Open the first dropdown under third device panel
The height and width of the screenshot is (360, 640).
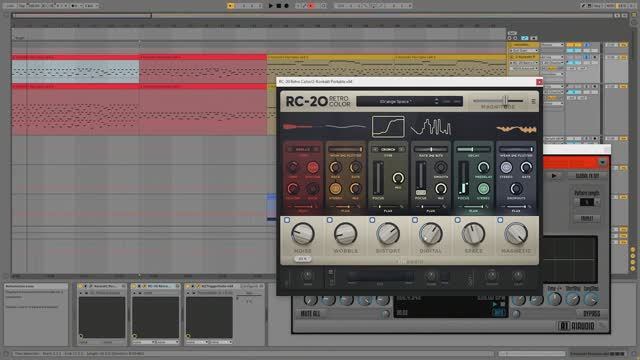click(x=197, y=342)
